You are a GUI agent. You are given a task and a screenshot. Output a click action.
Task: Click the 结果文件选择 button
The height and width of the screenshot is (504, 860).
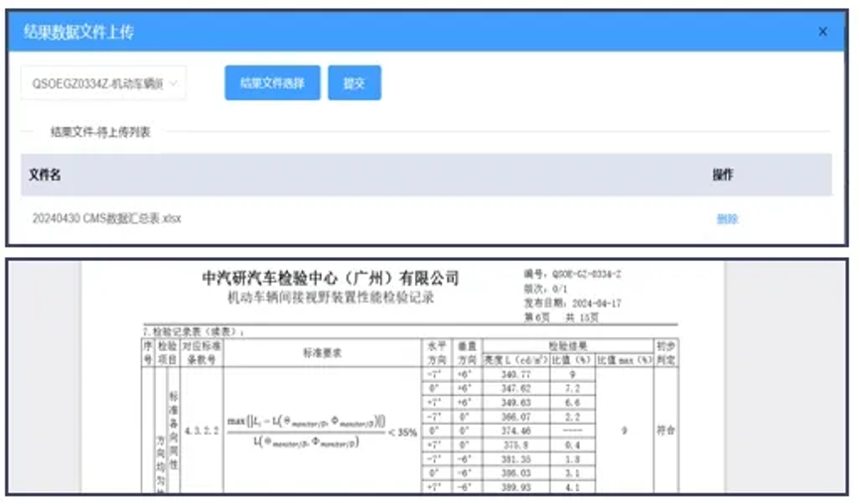(272, 83)
